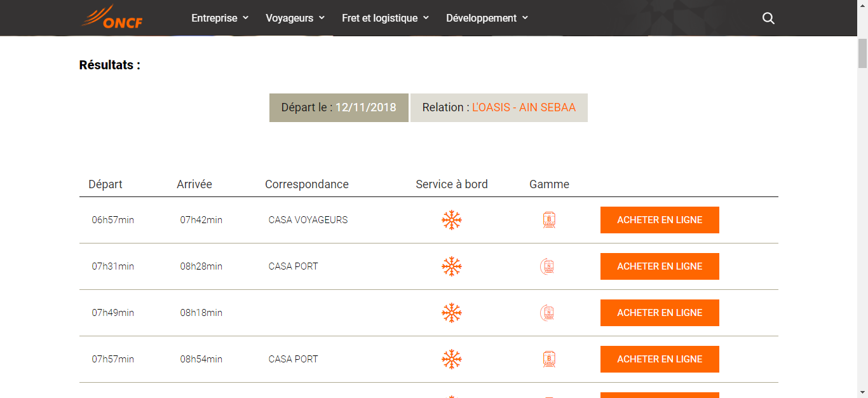Click the ONCF logo
The height and width of the screenshot is (398, 868).
(112, 17)
